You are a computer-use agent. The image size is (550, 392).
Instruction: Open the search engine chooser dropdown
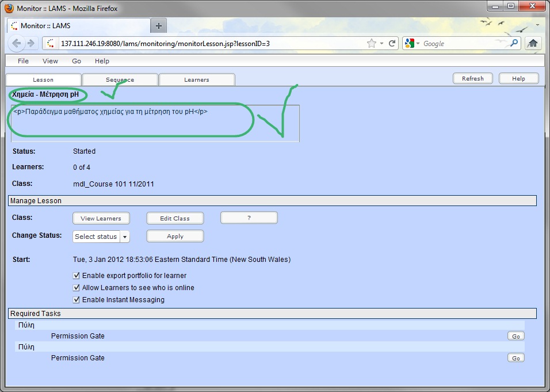click(x=418, y=43)
